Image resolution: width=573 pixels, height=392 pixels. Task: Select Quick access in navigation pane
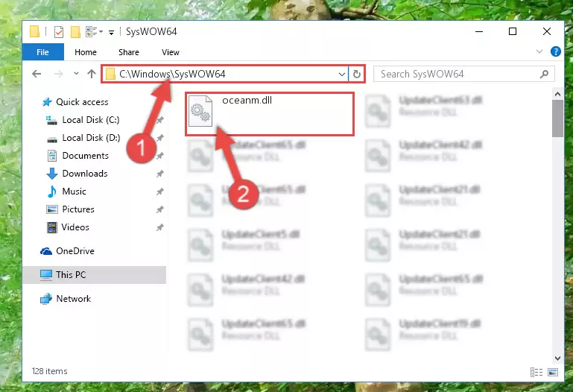pos(82,102)
